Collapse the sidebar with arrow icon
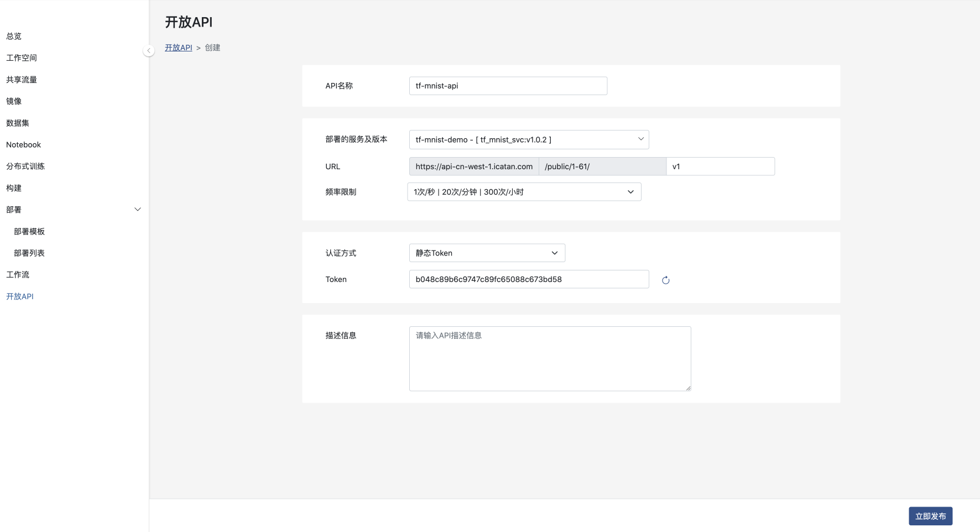This screenshot has width=980, height=532. point(148,51)
